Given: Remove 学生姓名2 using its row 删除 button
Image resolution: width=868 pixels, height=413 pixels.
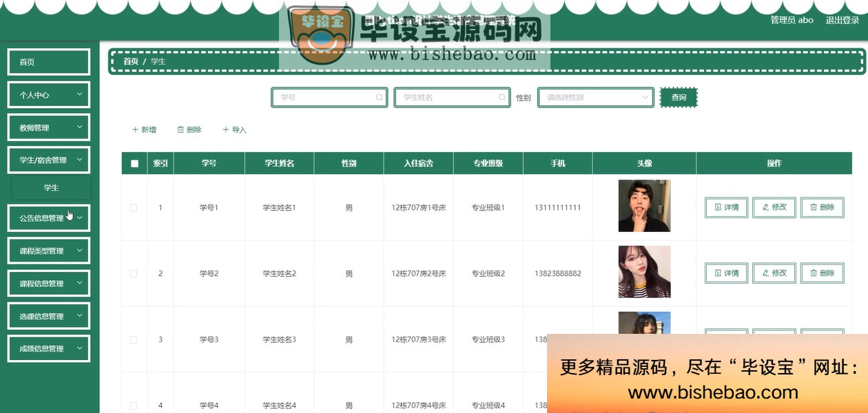Looking at the screenshot, I should [823, 273].
